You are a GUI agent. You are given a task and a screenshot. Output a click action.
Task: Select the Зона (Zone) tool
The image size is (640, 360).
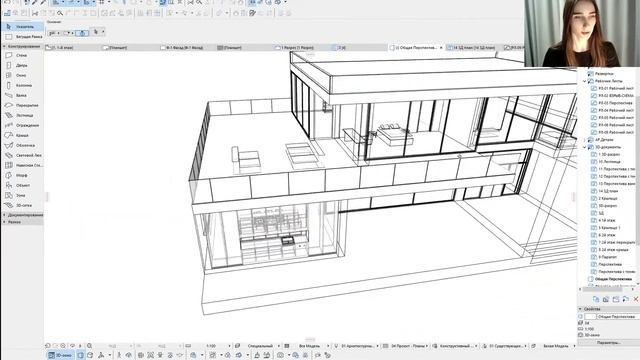(22, 195)
